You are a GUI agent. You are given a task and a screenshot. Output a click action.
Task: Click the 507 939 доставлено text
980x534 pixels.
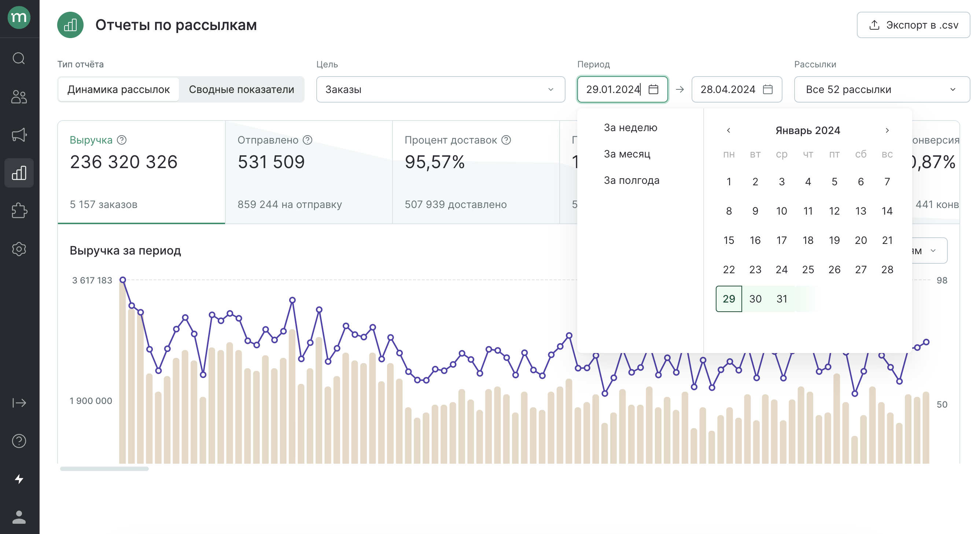tap(456, 204)
